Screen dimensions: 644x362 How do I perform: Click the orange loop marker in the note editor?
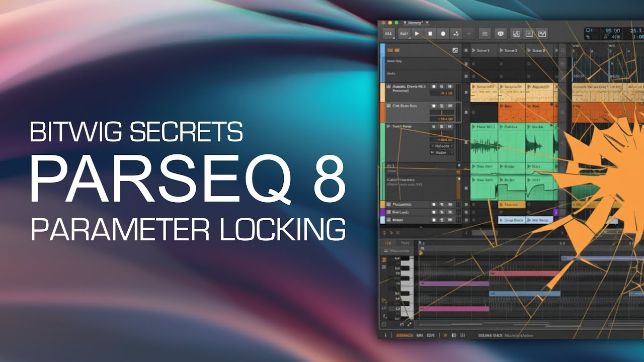pos(421,252)
